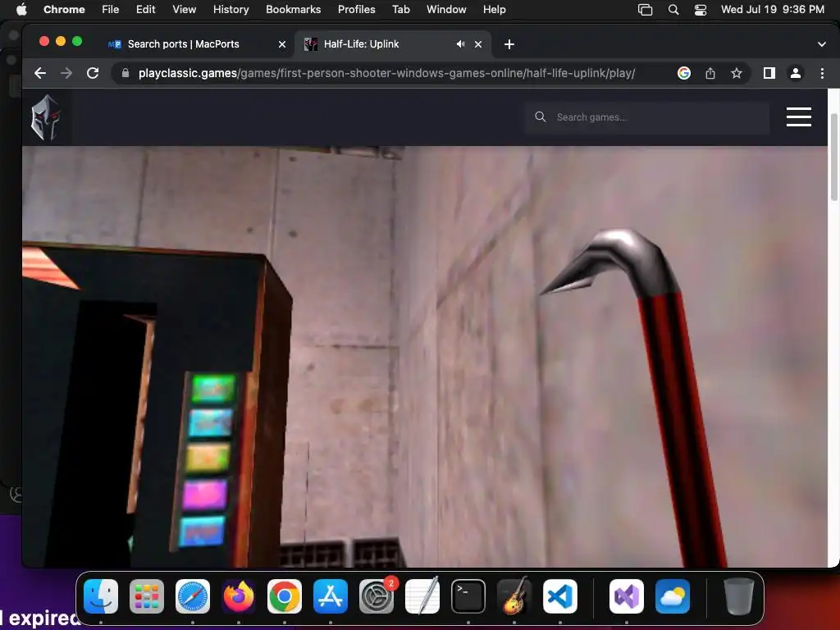Open the Window menu
Screen dimensions: 840x630
coord(446,10)
